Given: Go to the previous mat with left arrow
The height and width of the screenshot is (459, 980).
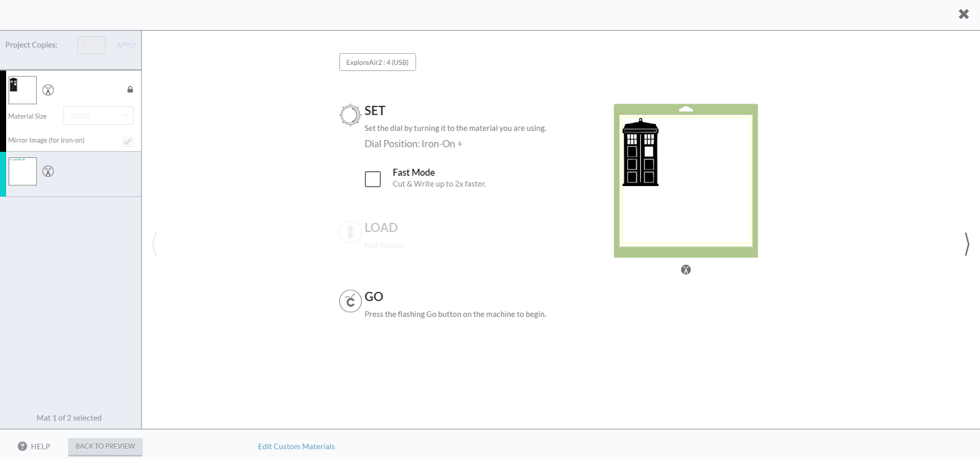Looking at the screenshot, I should (154, 244).
